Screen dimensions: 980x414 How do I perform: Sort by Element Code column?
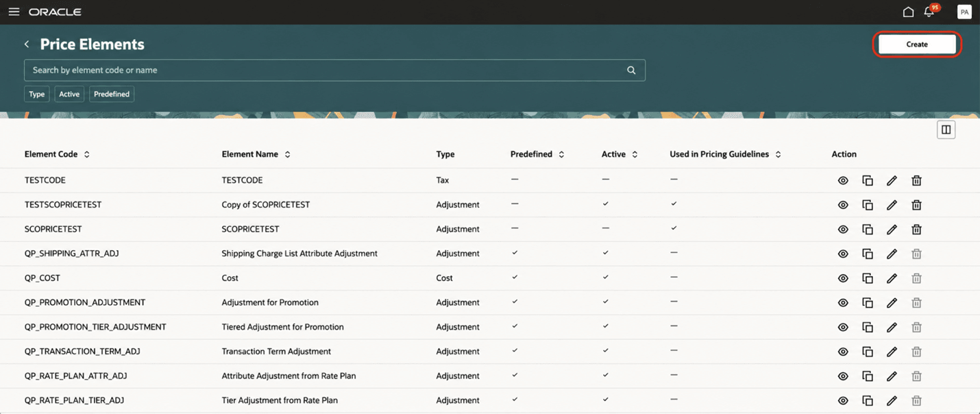point(87,154)
